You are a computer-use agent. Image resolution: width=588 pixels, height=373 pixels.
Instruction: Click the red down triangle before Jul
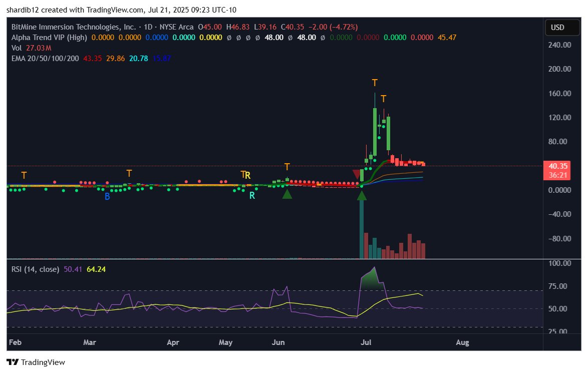coord(357,174)
